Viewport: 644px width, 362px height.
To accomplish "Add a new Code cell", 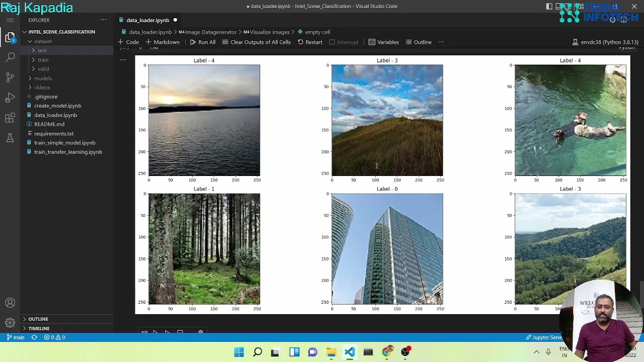I will [x=128, y=42].
